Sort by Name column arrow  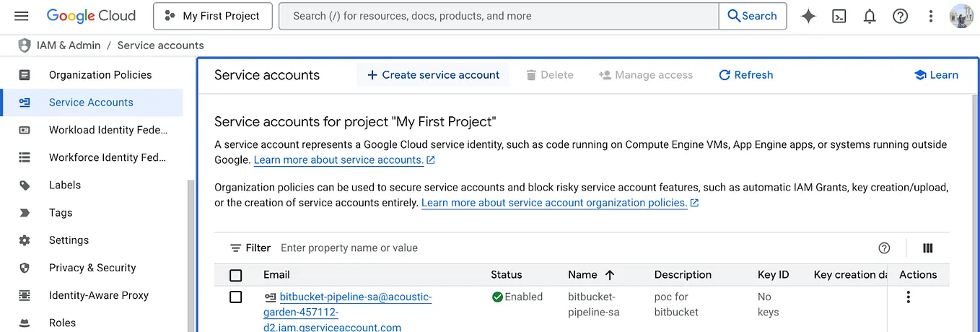click(x=609, y=275)
